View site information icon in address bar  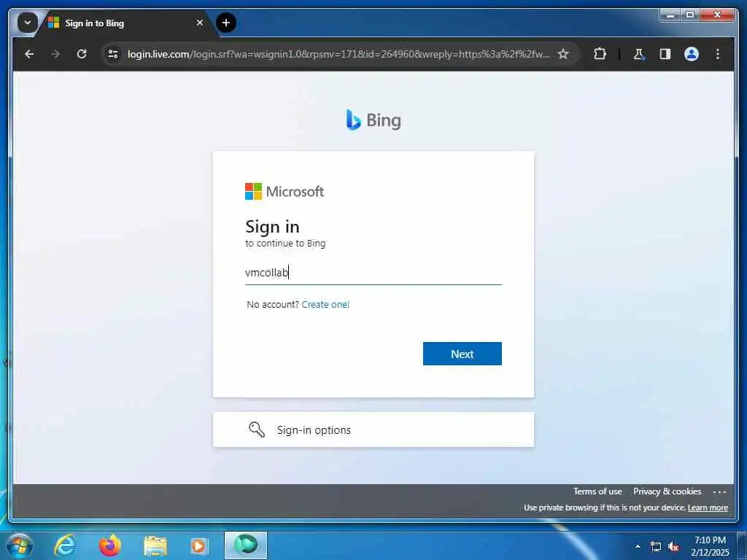[113, 54]
